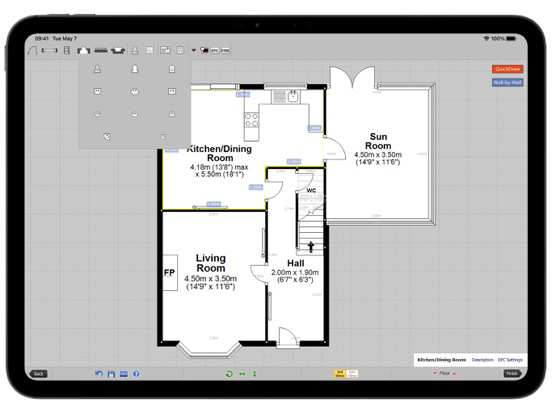This screenshot has width=552, height=414.
Task: Select the Sun Room double doors
Action: pyautogui.click(x=352, y=77)
